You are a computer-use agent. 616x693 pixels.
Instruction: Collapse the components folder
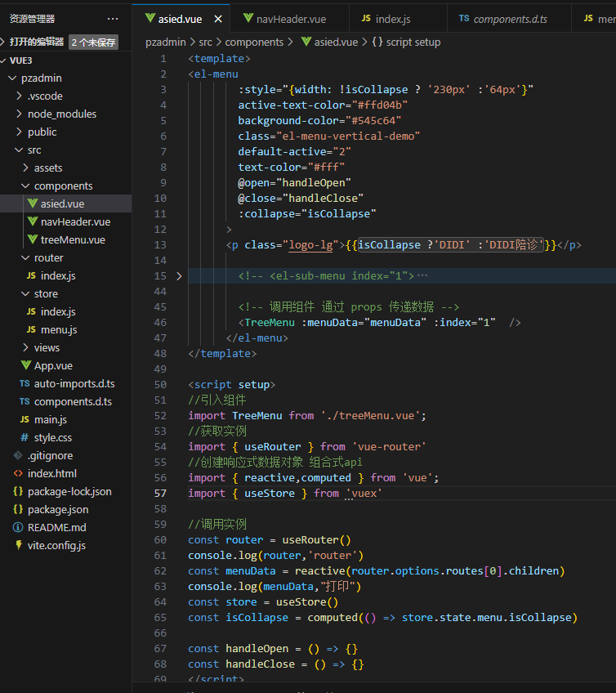click(25, 186)
